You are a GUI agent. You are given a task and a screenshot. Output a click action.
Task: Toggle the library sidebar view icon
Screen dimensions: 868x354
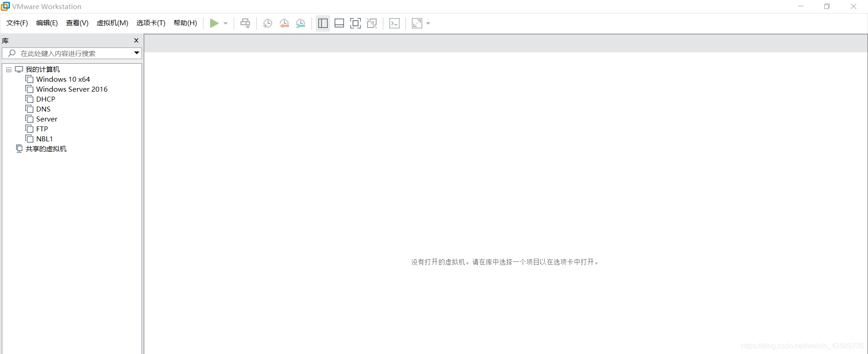(323, 23)
